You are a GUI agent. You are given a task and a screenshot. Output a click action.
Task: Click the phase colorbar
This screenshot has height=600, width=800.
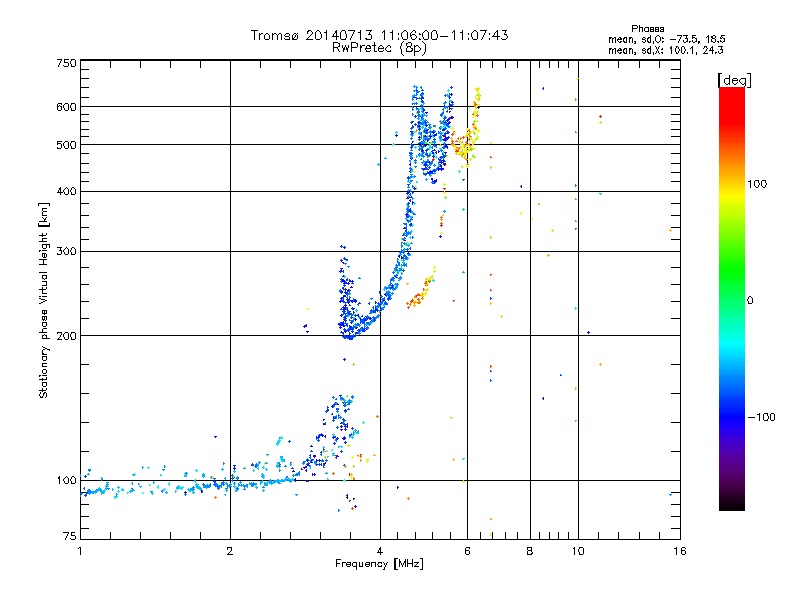(x=732, y=299)
